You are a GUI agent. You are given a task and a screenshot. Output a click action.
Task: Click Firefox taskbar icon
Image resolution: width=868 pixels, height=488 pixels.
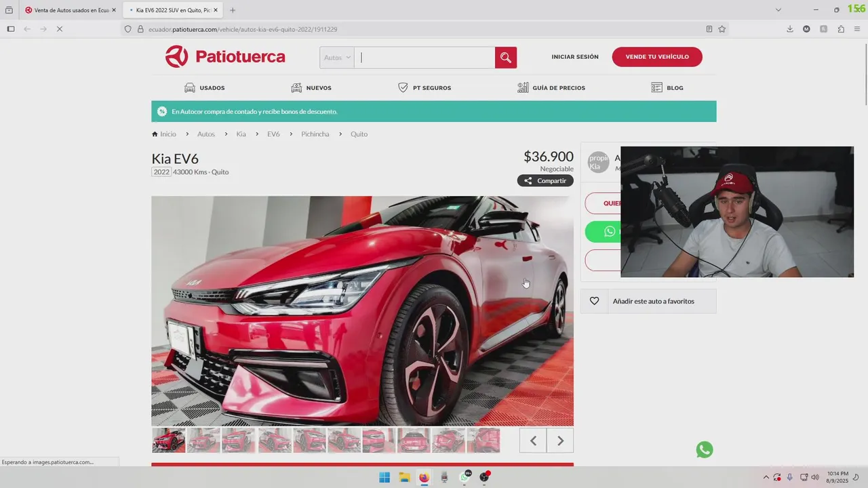point(424,477)
